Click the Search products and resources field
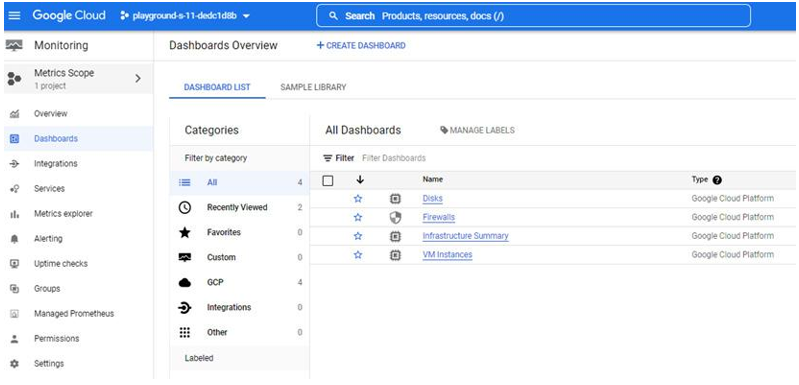The height and width of the screenshot is (385, 799). pos(533,16)
